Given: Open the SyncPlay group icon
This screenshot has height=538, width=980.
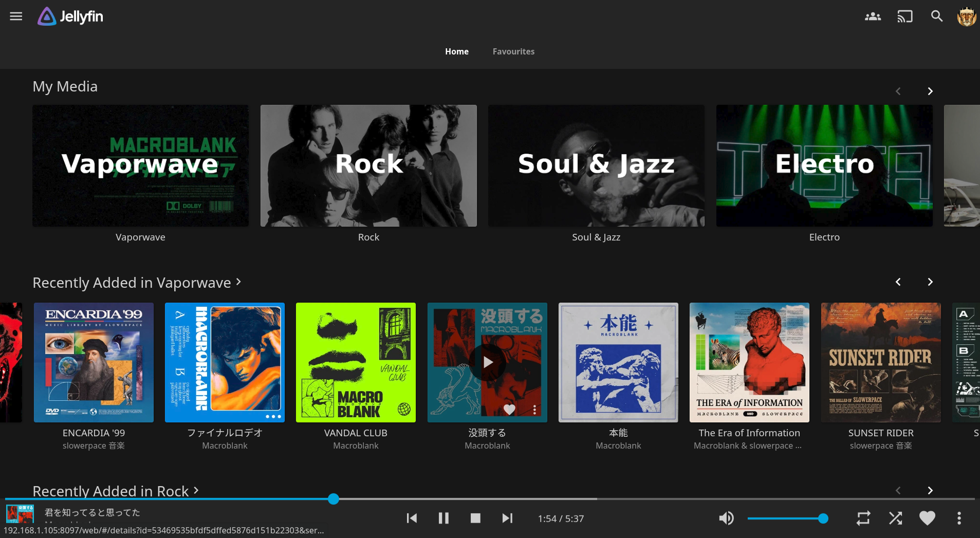Looking at the screenshot, I should pyautogui.click(x=873, y=16).
